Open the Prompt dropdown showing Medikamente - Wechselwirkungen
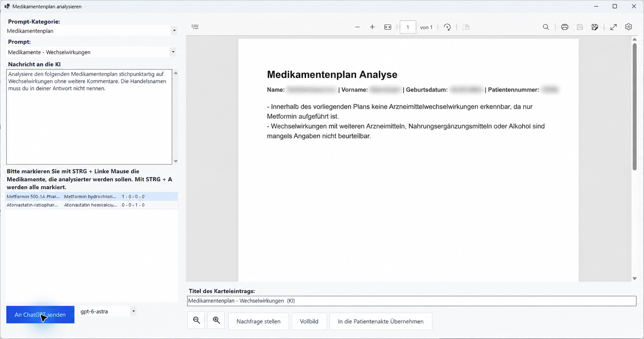Viewport: 644px width, 339px height. (x=173, y=52)
